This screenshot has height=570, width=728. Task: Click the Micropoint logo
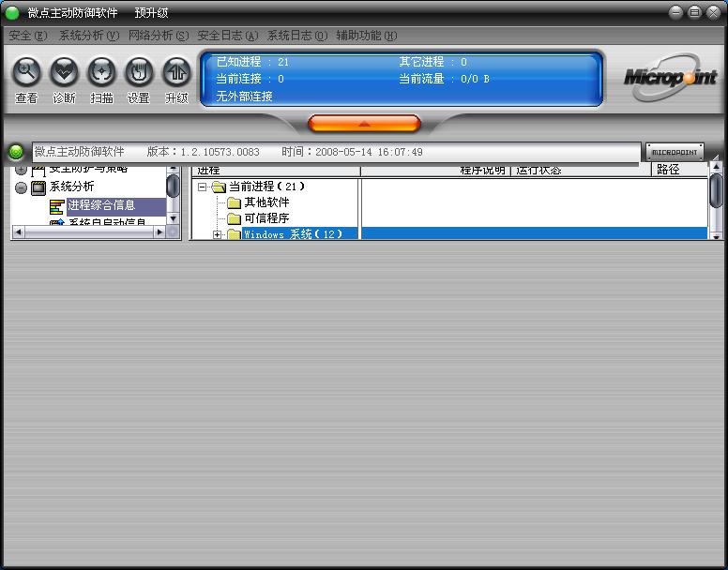[671, 77]
